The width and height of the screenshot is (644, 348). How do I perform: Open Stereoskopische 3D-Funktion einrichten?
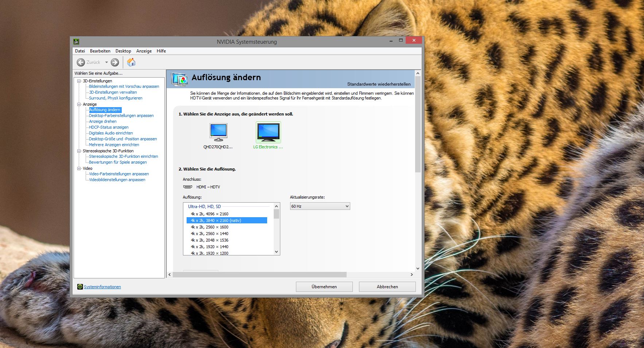[x=124, y=156]
